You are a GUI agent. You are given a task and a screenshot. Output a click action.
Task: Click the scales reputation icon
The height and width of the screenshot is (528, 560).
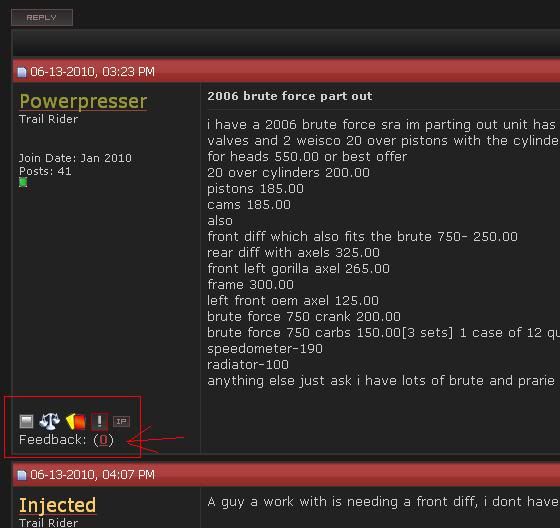(49, 421)
